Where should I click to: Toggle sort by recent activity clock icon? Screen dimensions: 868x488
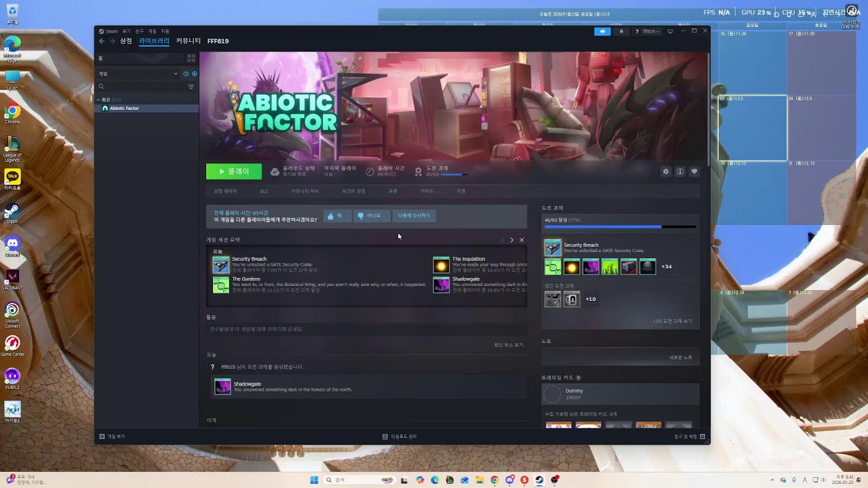coord(186,73)
